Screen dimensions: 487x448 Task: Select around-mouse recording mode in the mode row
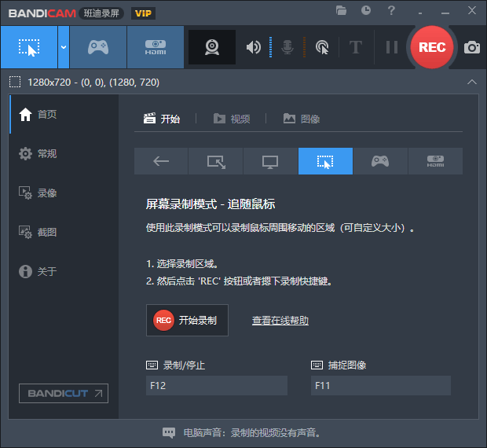pos(325,161)
